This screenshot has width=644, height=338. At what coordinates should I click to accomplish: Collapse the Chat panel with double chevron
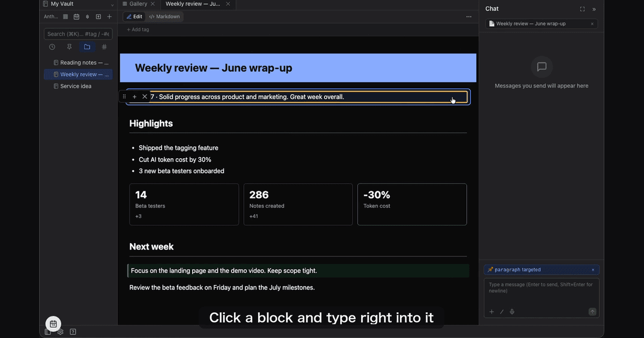[594, 9]
